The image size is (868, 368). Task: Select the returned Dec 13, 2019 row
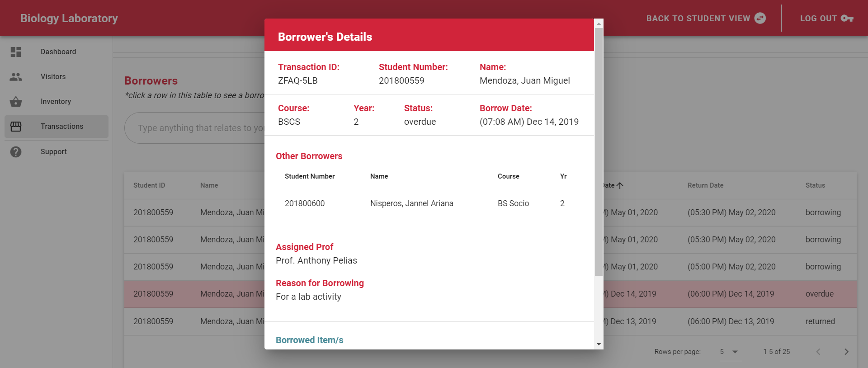coord(723,321)
